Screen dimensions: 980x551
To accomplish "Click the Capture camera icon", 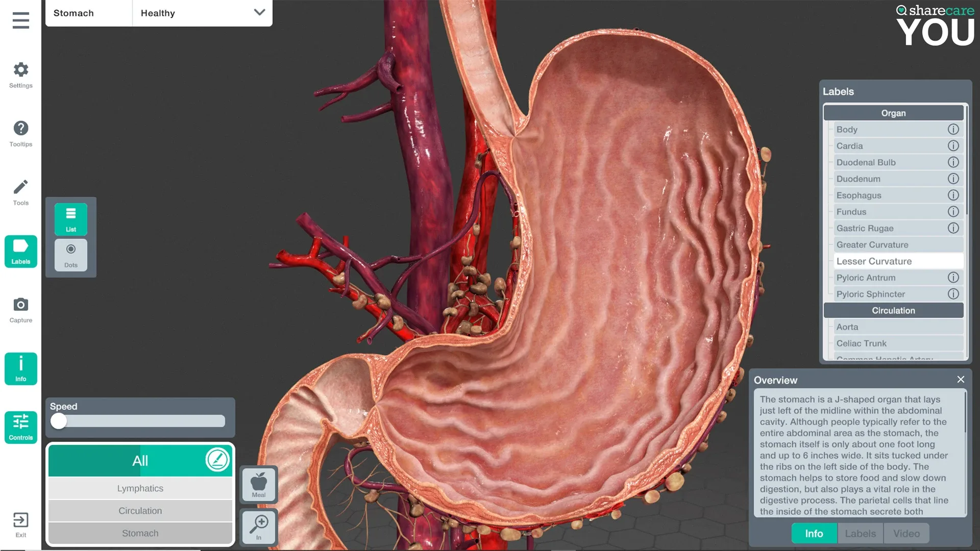I will 20,305.
